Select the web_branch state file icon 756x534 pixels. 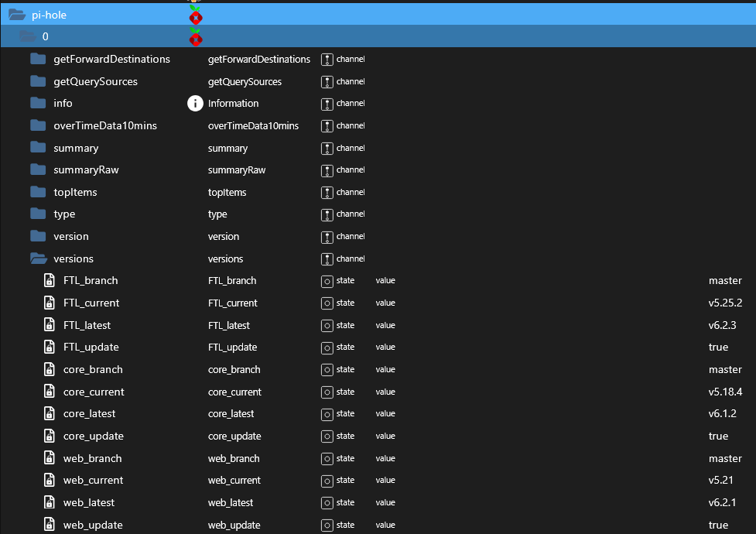point(50,458)
